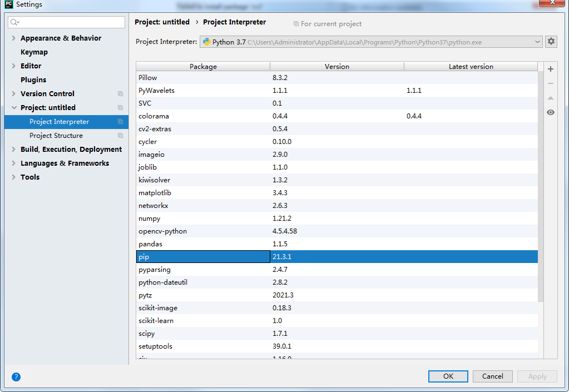Click the package list vertical scrollbar
The image size is (569, 392).
click(541, 186)
